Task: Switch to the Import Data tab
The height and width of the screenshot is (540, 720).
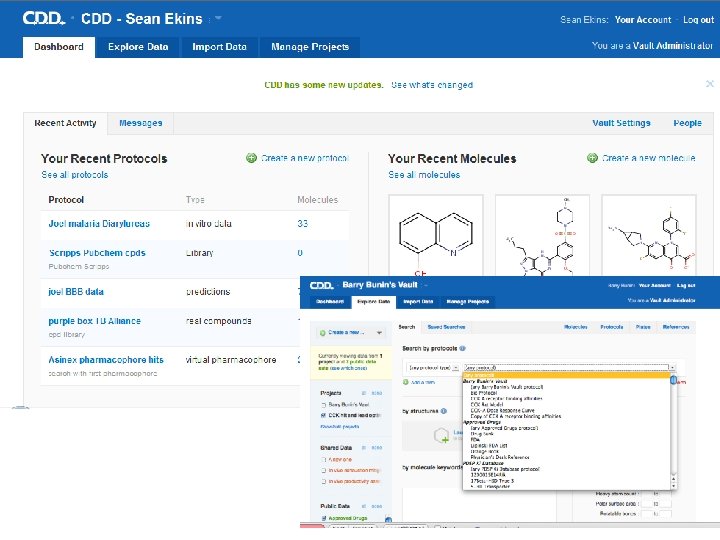Action: pos(219,47)
